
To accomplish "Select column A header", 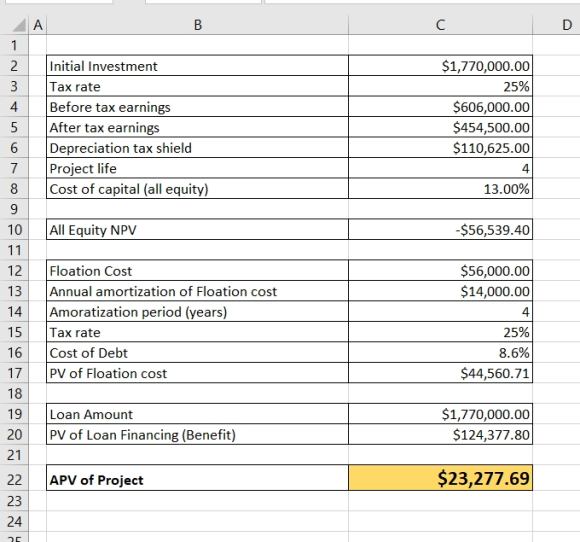I will (x=38, y=25).
